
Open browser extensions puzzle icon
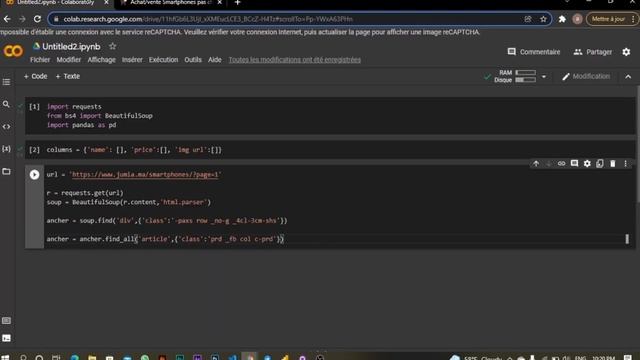click(562, 19)
